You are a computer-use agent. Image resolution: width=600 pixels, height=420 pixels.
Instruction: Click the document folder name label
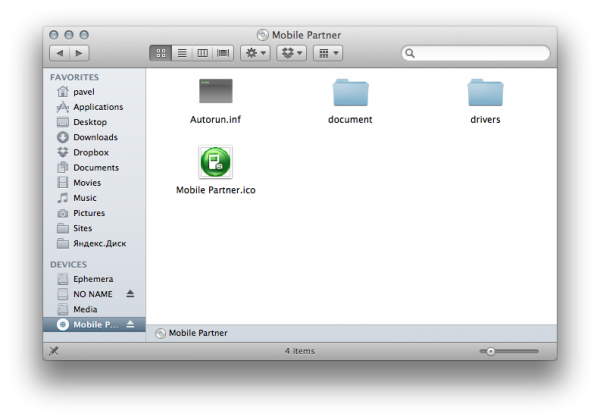click(350, 120)
